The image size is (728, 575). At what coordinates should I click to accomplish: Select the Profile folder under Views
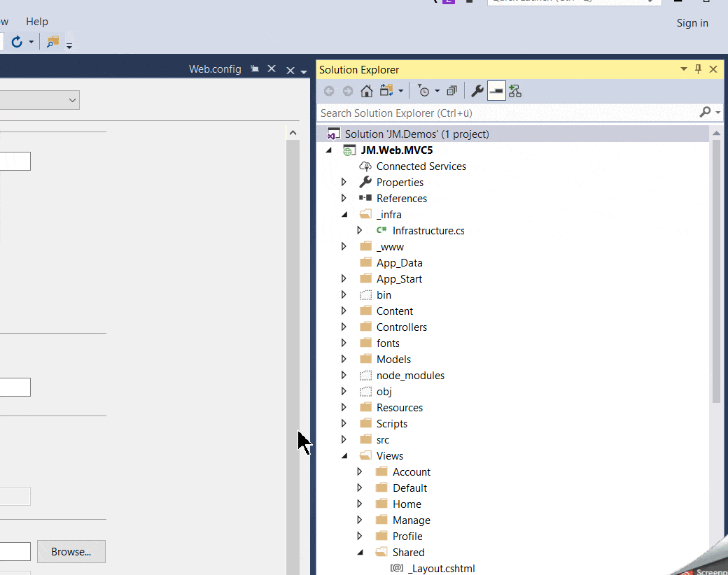point(407,536)
